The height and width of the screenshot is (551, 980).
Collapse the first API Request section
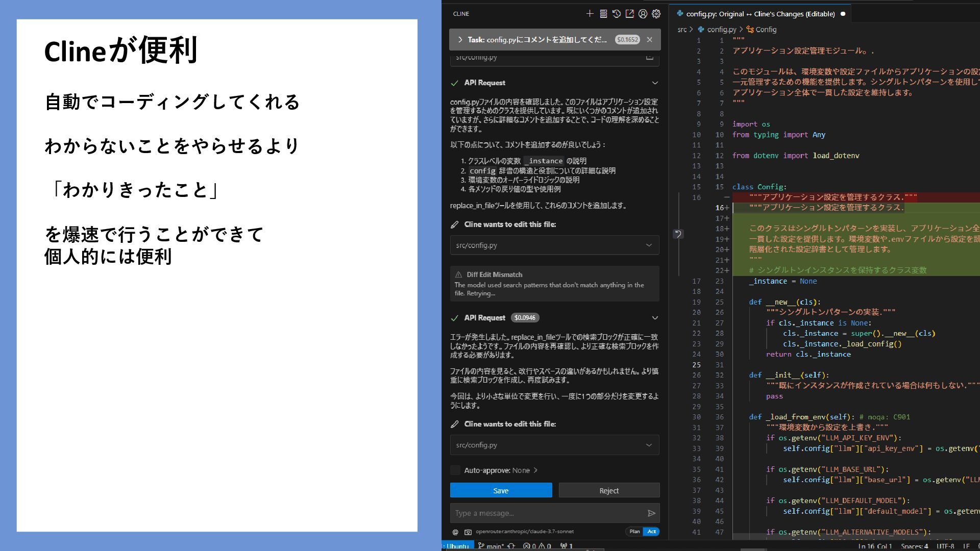pyautogui.click(x=655, y=83)
